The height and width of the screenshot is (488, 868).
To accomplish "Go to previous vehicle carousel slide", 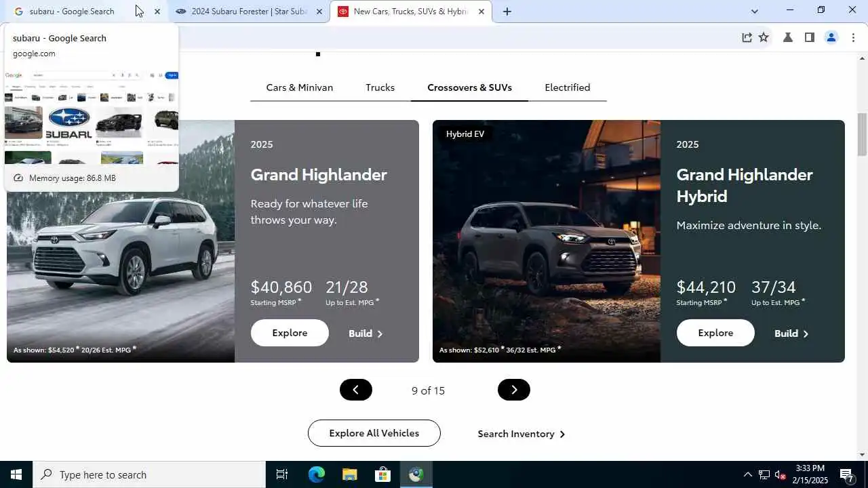I will [356, 390].
